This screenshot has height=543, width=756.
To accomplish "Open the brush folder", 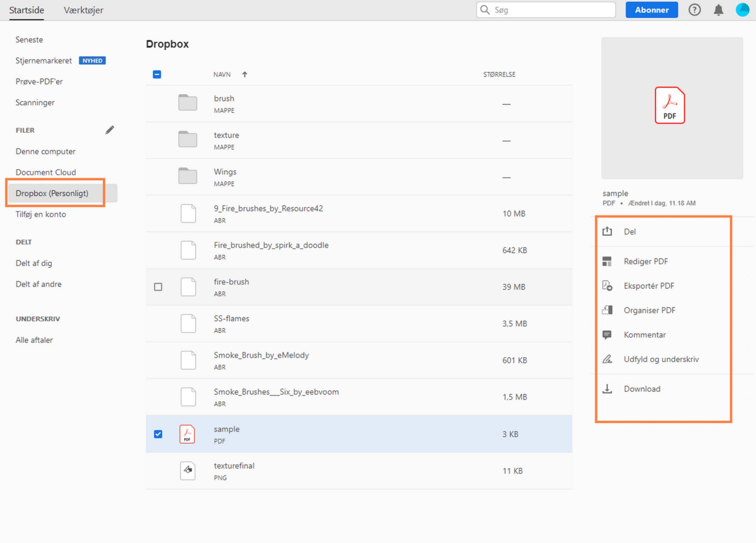I will [x=224, y=98].
